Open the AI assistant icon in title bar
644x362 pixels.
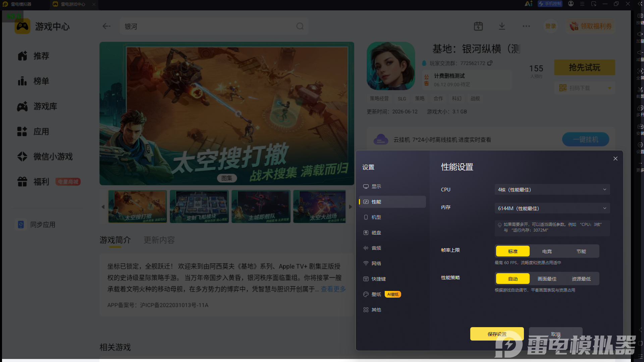(x=529, y=4)
